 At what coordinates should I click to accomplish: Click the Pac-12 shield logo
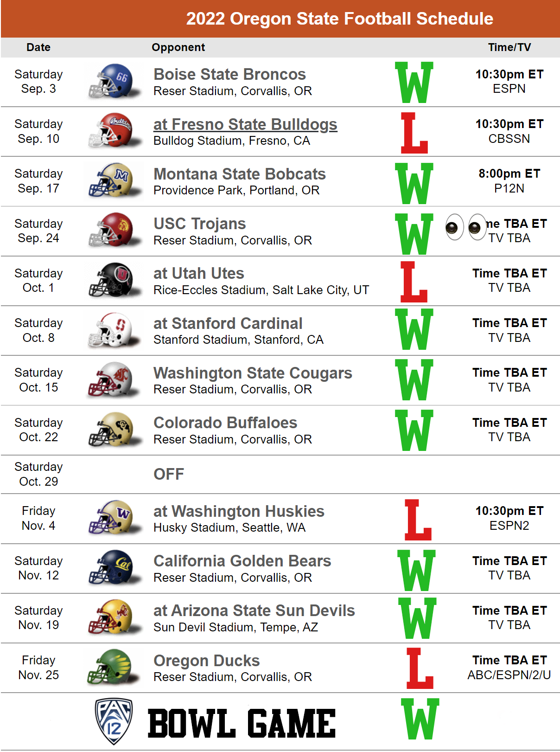click(x=114, y=721)
